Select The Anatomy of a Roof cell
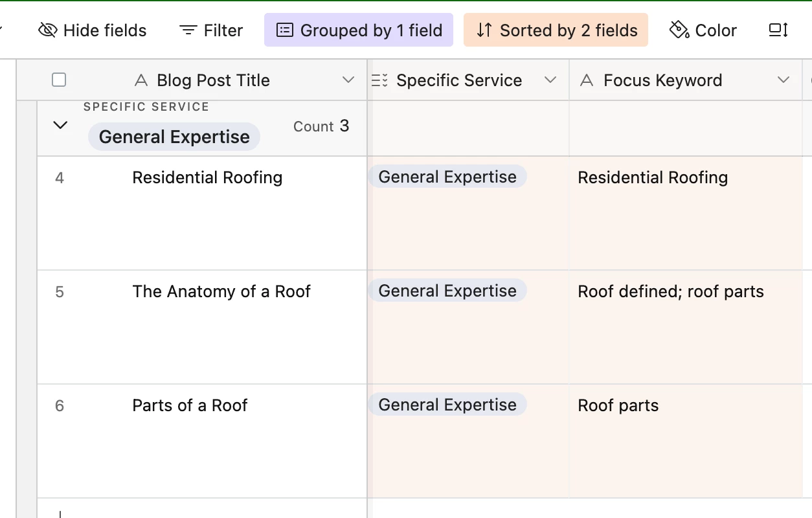This screenshot has height=518, width=812. 221,292
